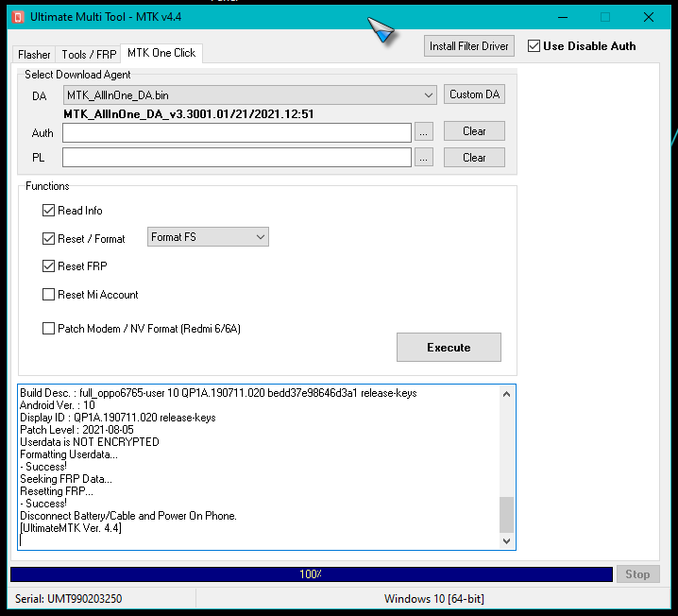Click the Auth file browse ellipsis button
Viewport: 678px width, 616px height.
(x=424, y=132)
